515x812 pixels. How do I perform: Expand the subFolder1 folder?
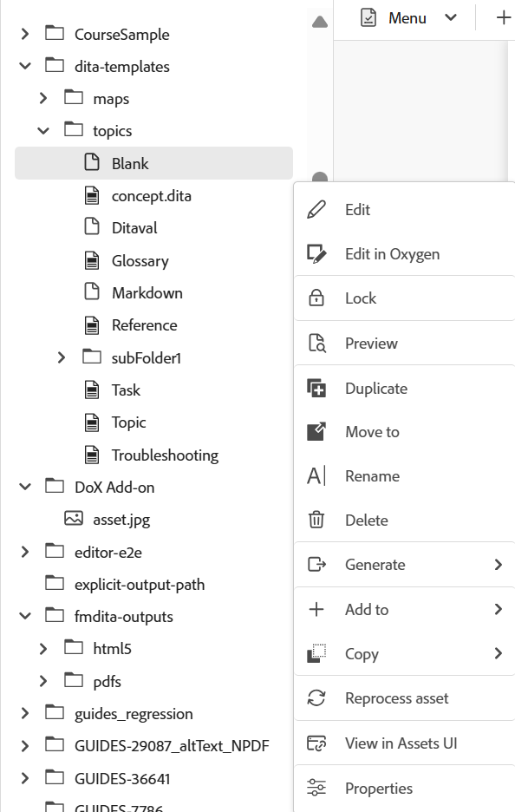point(60,357)
